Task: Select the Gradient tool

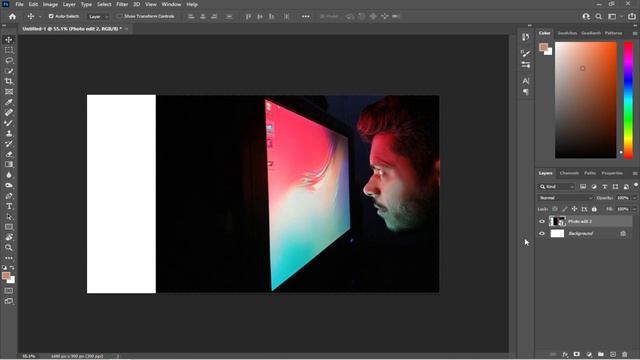Action: tap(9, 164)
